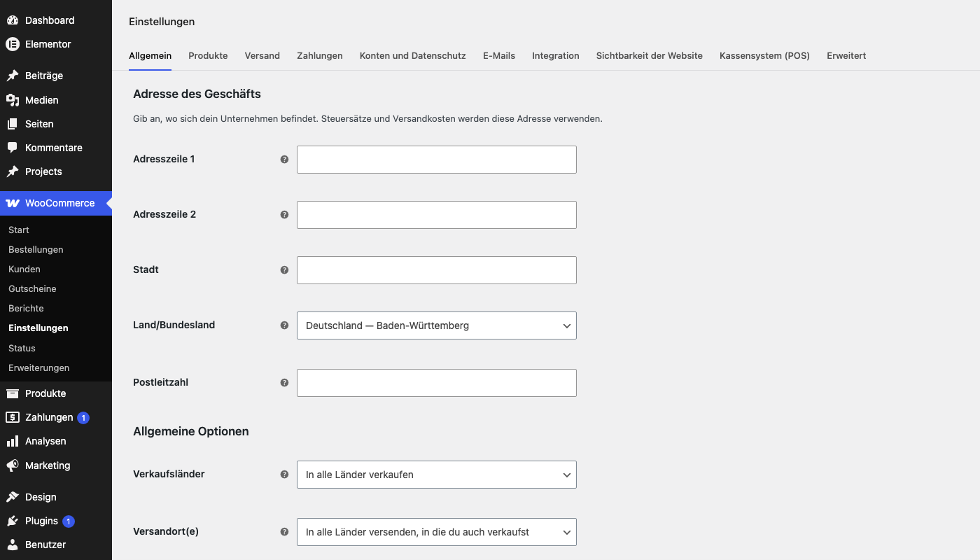The image size is (980, 560).
Task: Click the WooCommerce logo icon
Action: (13, 203)
